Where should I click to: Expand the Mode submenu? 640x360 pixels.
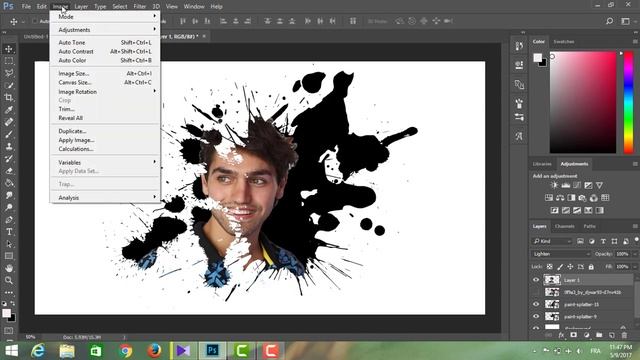point(105,17)
